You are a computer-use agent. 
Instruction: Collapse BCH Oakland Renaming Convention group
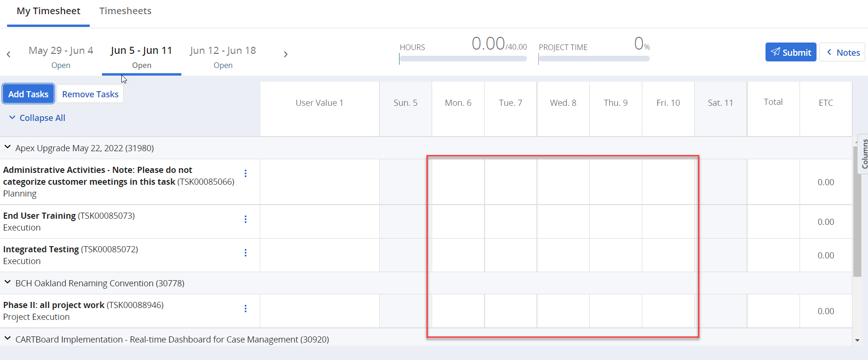[8, 283]
